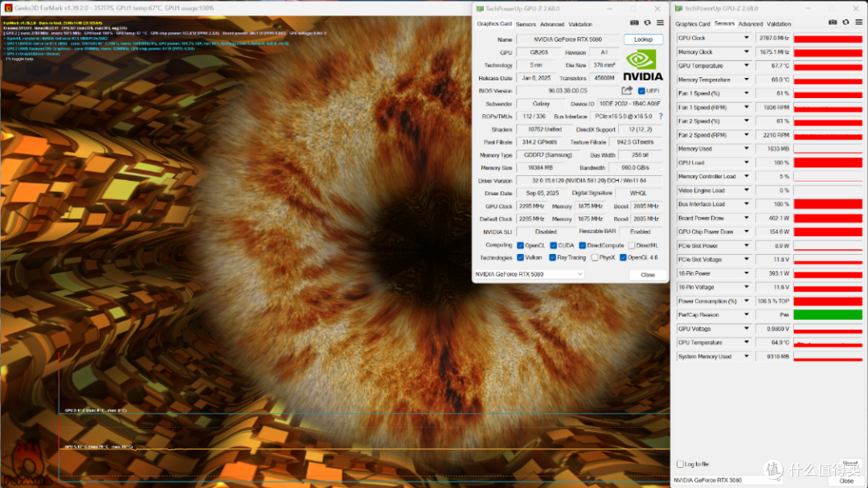
Task: Toggle the CUDA checkbox
Action: pyautogui.click(x=553, y=245)
